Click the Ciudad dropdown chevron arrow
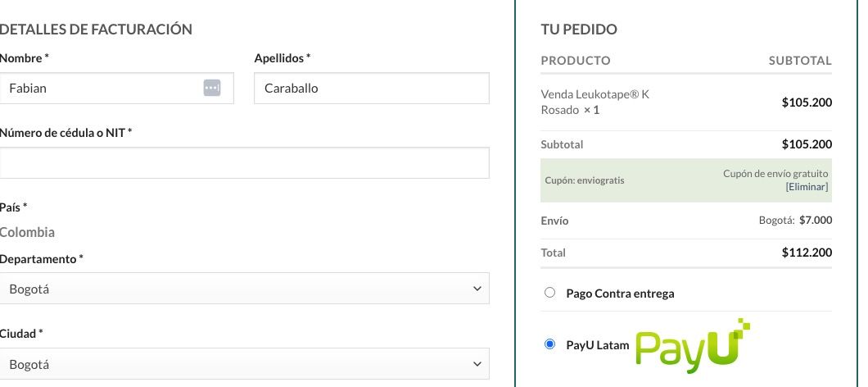 477,364
